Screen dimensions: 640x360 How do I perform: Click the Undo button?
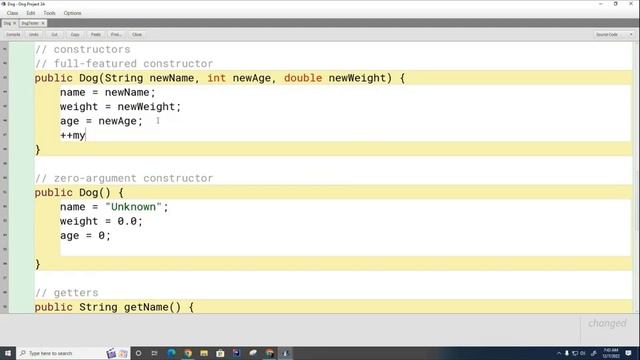(34, 35)
